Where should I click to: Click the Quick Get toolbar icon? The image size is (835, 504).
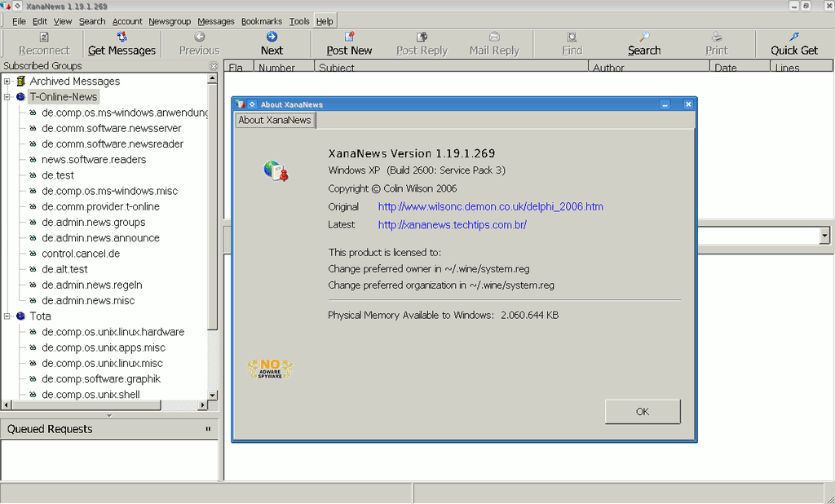[x=793, y=37]
